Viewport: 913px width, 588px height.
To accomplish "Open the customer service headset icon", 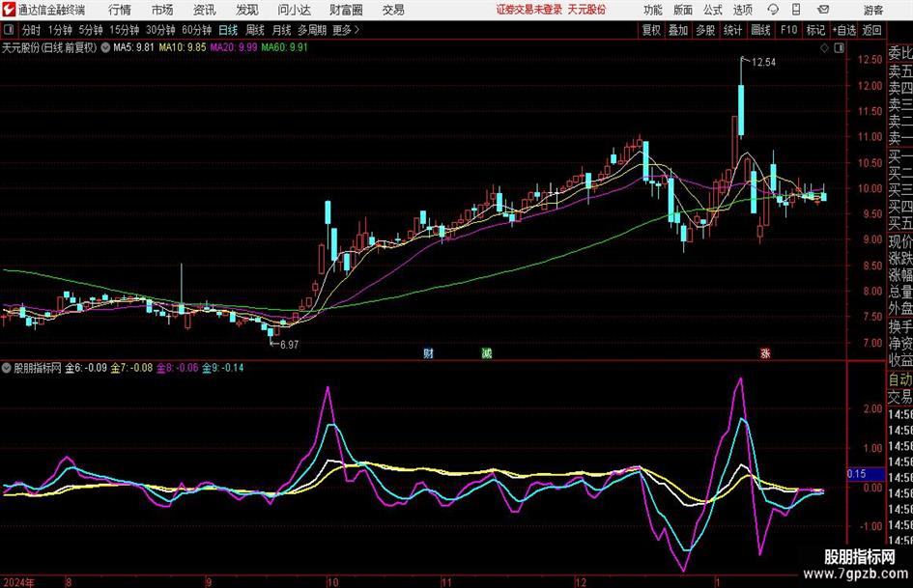I will 773,10.
